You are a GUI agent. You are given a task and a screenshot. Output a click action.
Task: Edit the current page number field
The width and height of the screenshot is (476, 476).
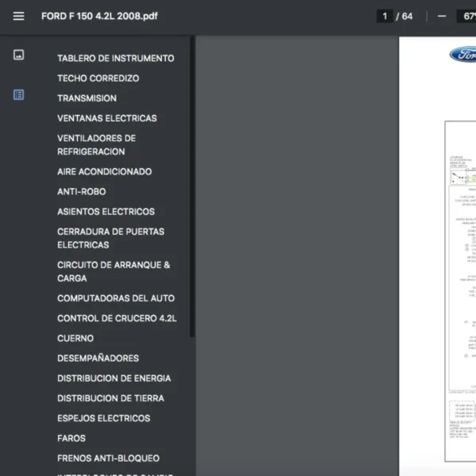(385, 16)
